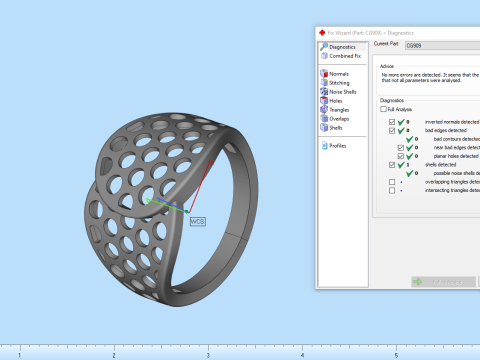The image size is (480, 360).
Task: Toggle the shells detected checkbox
Action: [392, 165]
